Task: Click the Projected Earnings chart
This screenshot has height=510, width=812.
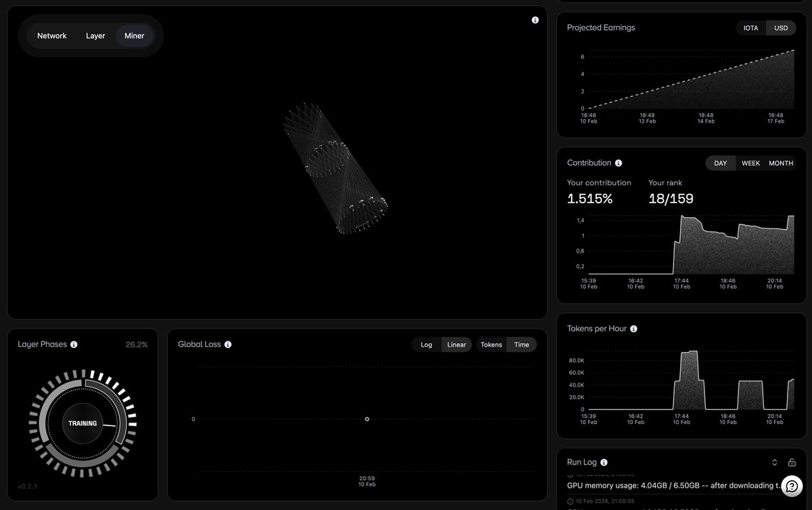Action: tap(690, 79)
